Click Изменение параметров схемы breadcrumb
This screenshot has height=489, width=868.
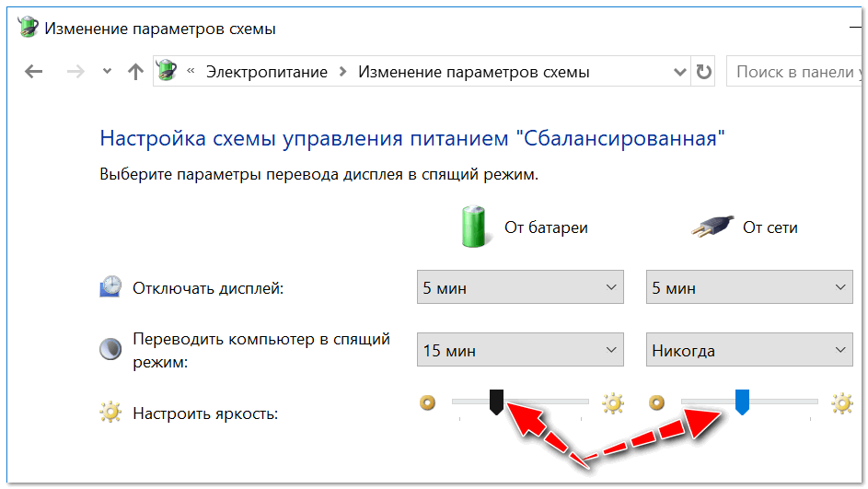[473, 72]
